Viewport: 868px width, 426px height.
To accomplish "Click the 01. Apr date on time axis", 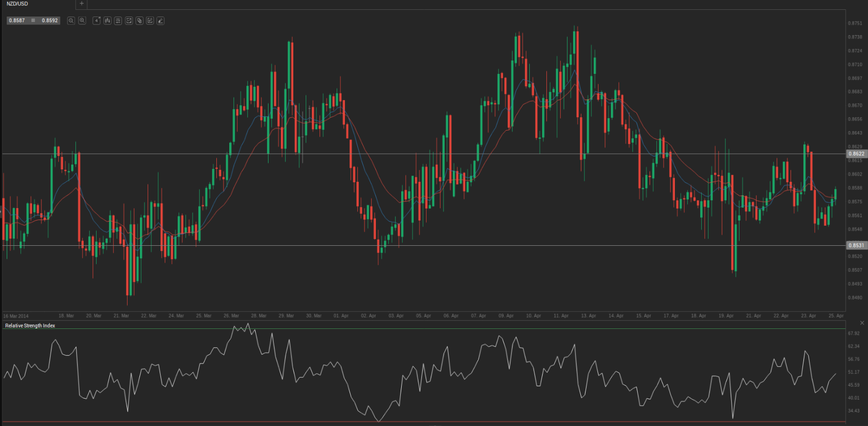I will coord(341,315).
